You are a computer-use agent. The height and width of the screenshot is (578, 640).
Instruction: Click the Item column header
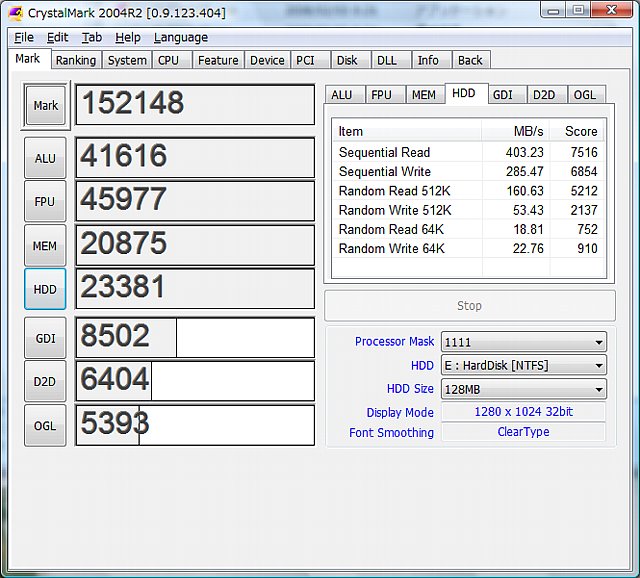[x=407, y=131]
